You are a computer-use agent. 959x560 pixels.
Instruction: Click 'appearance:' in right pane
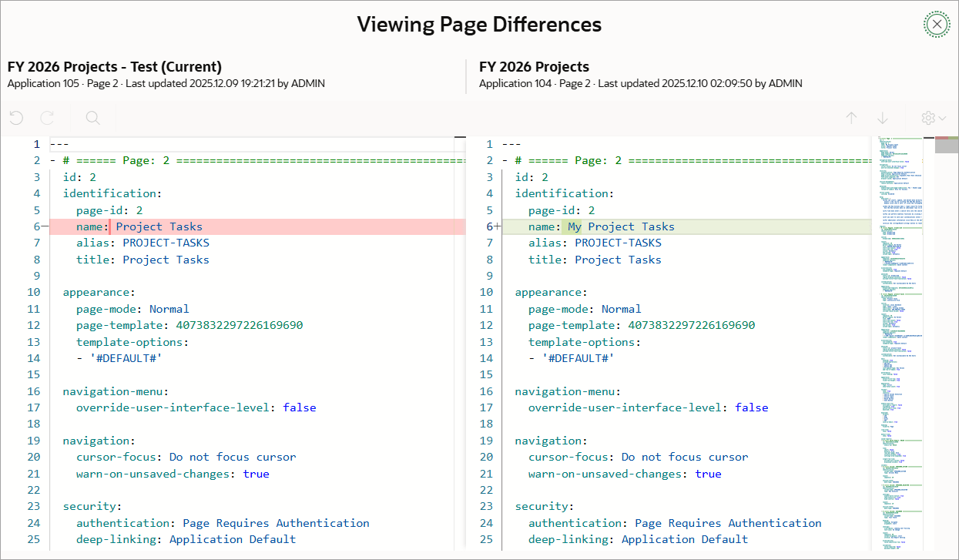tap(551, 292)
